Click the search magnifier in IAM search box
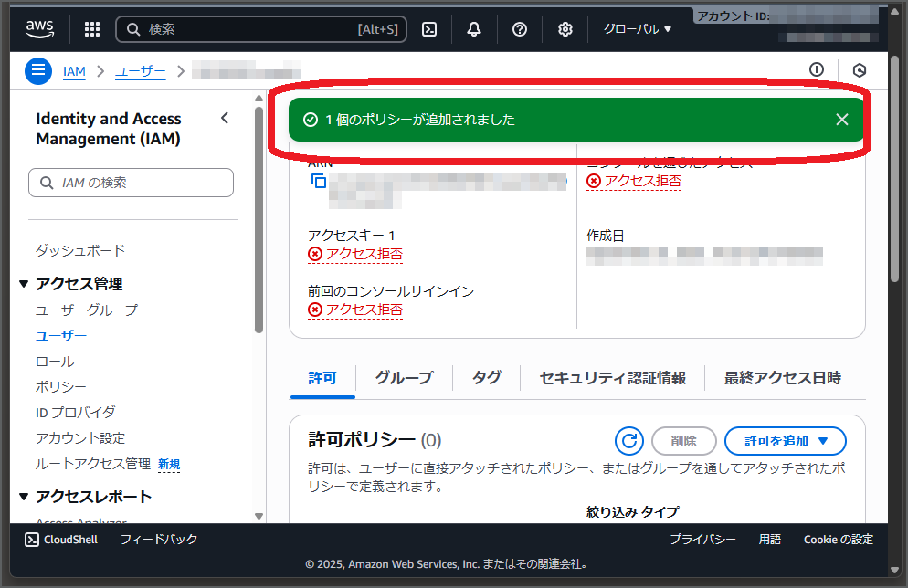 (47, 183)
